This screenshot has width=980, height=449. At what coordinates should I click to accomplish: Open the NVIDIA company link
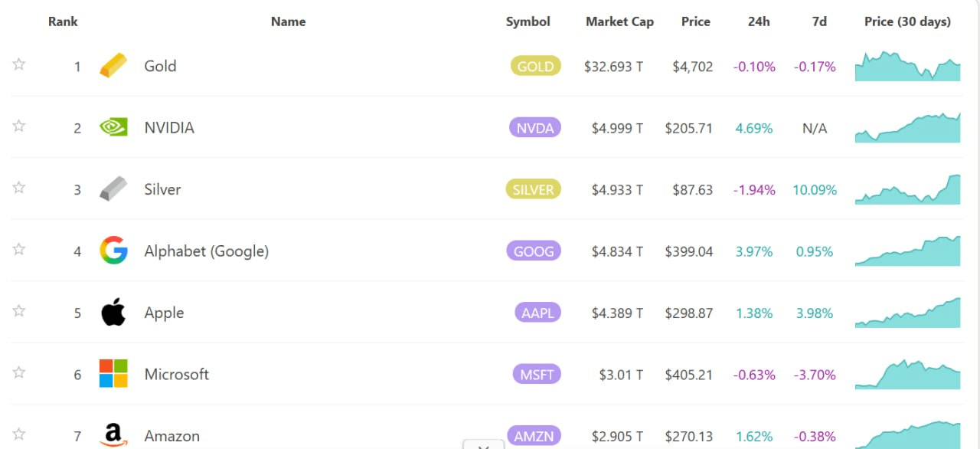(169, 127)
